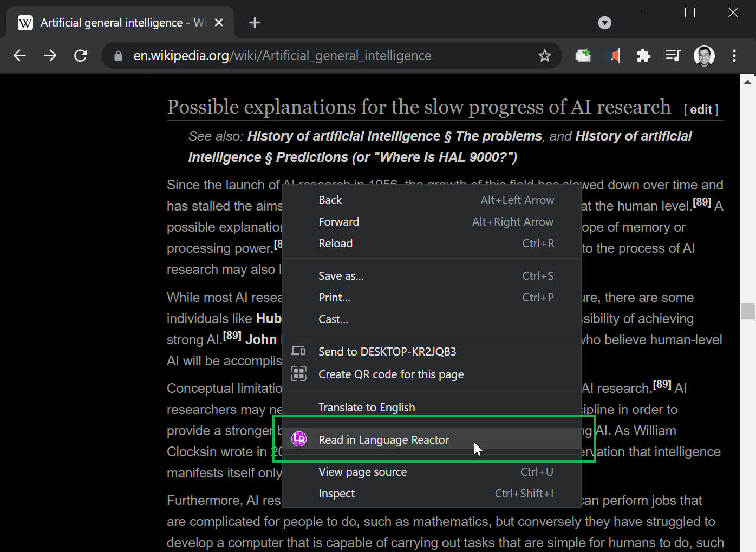Open the media controls playlist icon

click(x=673, y=56)
